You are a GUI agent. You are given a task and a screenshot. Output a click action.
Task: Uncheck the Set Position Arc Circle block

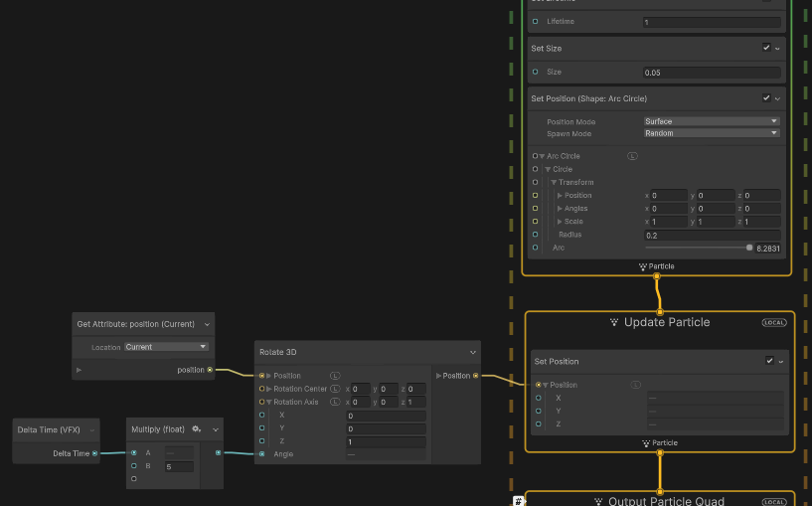point(766,98)
